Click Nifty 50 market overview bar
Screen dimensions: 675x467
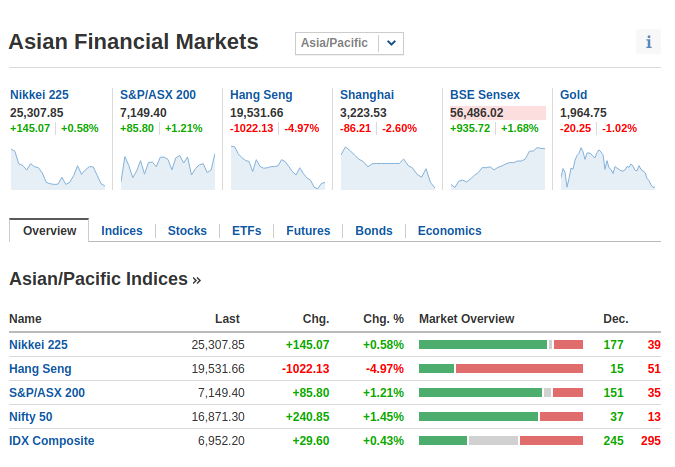click(x=501, y=417)
